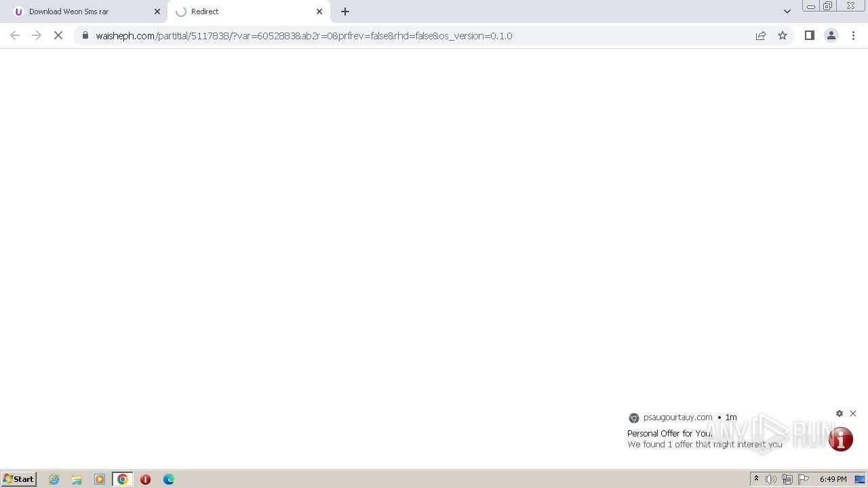
Task: Open media player from taskbar
Action: [x=100, y=479]
